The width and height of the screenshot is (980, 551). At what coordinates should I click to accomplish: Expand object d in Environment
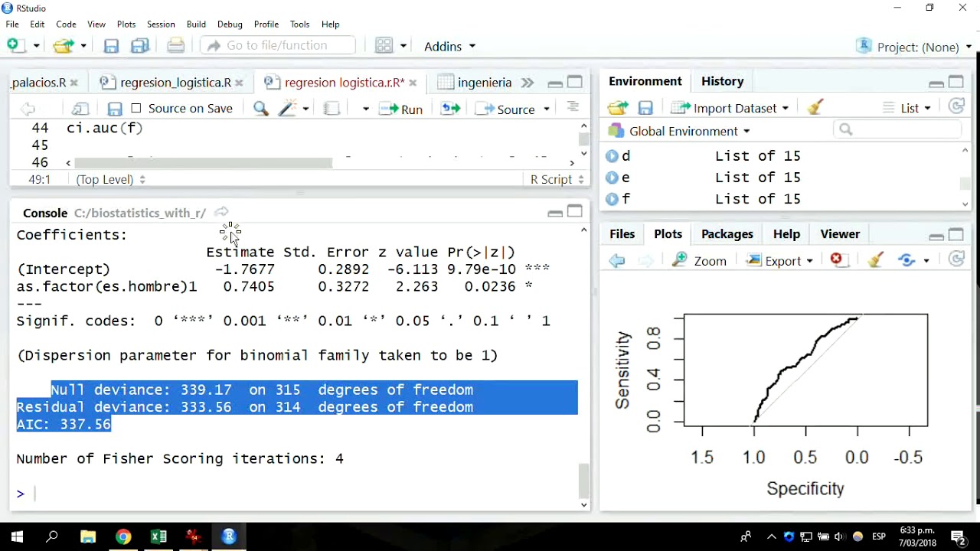612,156
